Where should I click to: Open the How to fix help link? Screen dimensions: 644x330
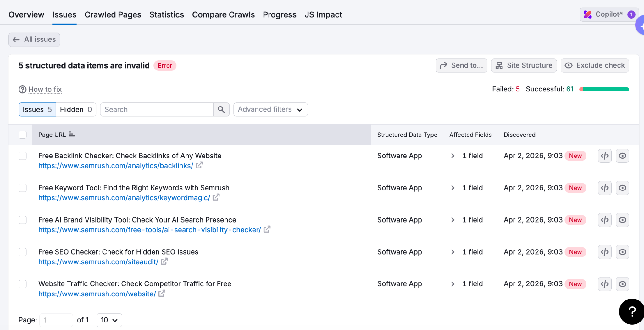click(45, 89)
